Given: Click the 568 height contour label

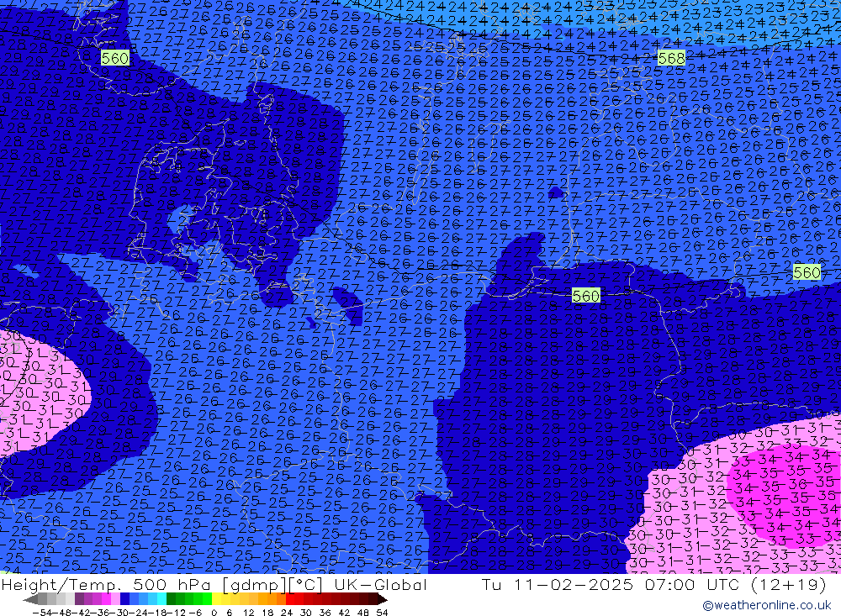Looking at the screenshot, I should click(671, 59).
